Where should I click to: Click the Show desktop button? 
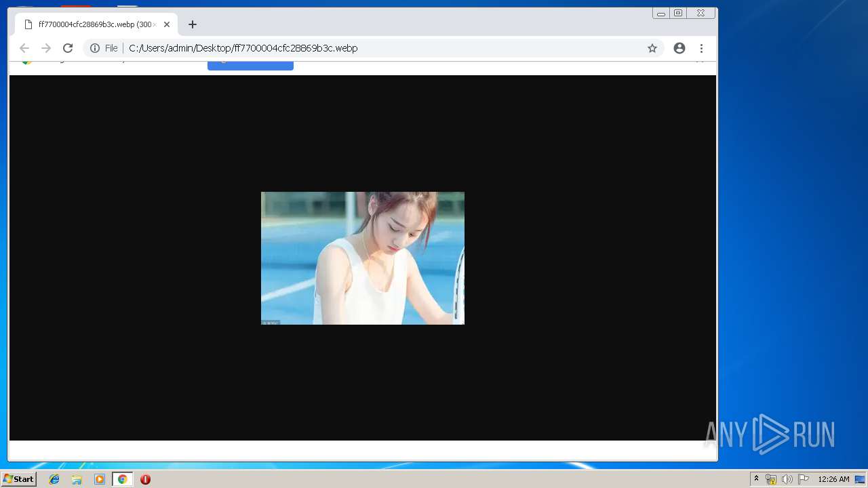tap(861, 479)
